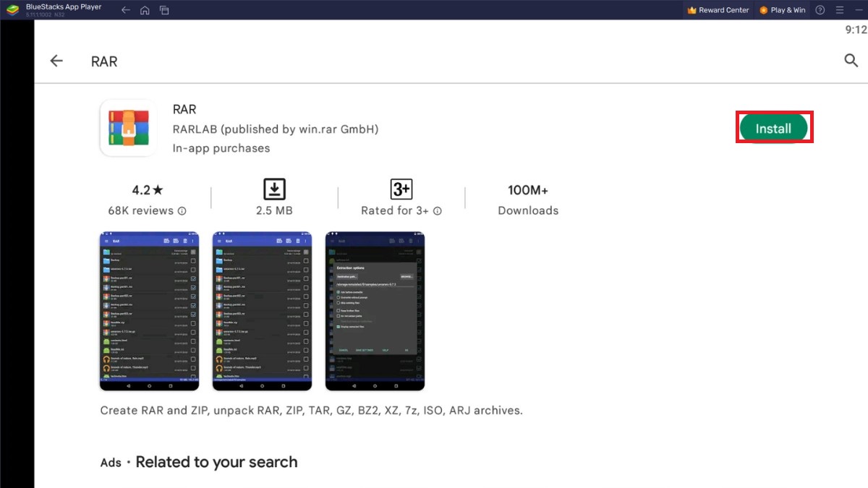
Task: Open the second app screenshot
Action: 262,311
